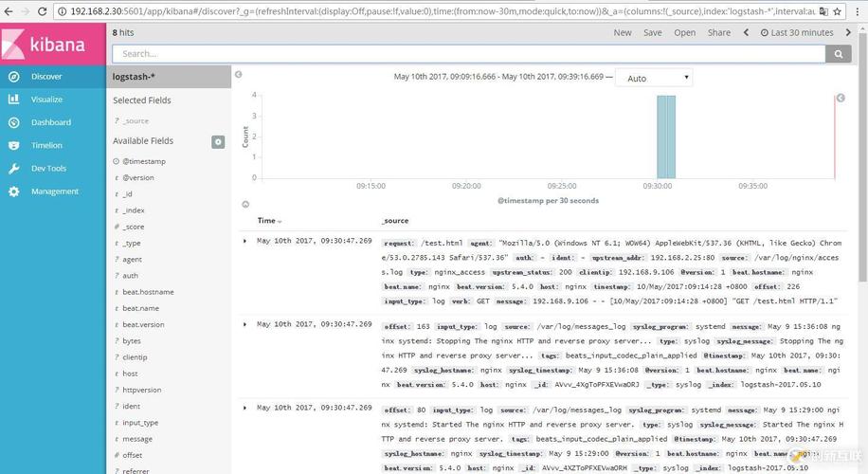Open the Auto interval dropdown
Image resolution: width=868 pixels, height=474 pixels.
click(659, 78)
